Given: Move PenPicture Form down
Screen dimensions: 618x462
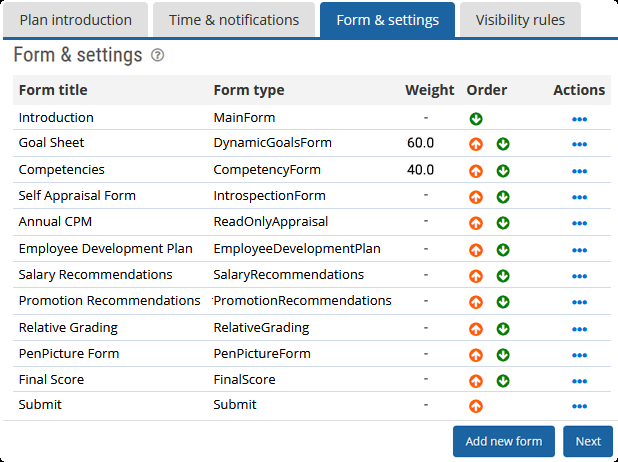Looking at the screenshot, I should point(503,355).
